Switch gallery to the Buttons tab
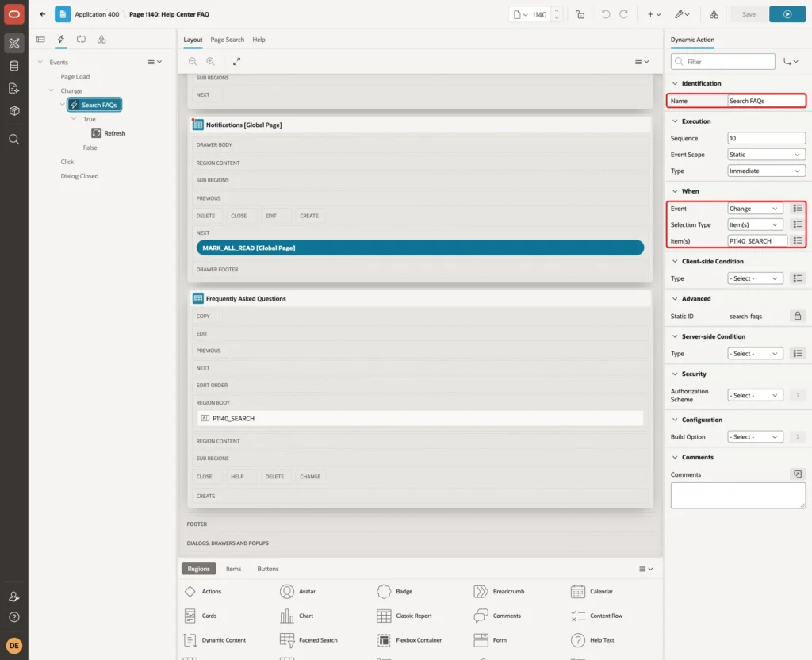 tap(268, 569)
